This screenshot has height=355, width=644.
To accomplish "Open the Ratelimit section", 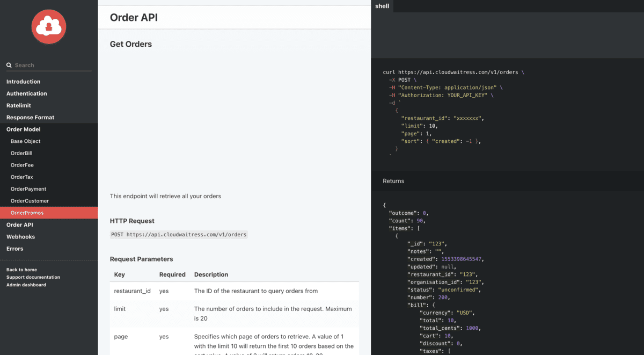I will (19, 105).
